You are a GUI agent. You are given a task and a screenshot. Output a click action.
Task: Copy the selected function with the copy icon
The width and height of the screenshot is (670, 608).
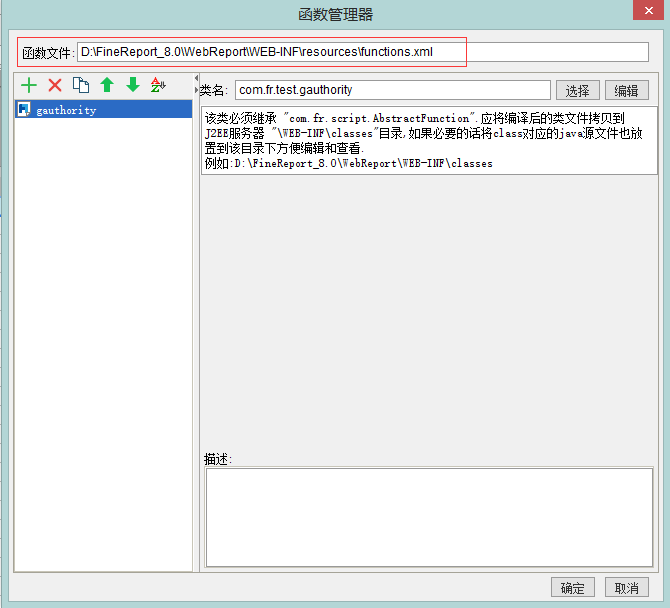(x=81, y=85)
